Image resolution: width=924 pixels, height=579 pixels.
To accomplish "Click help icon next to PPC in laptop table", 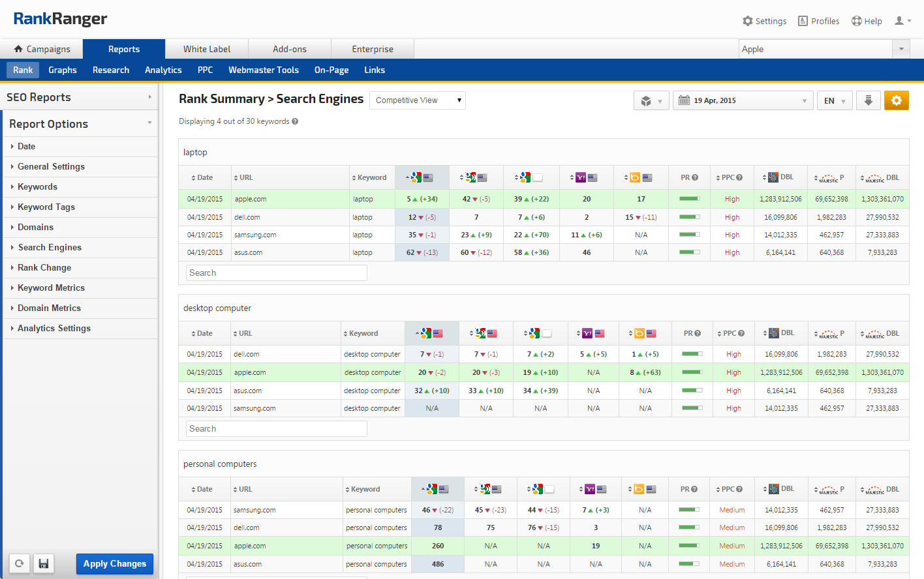I will (740, 177).
